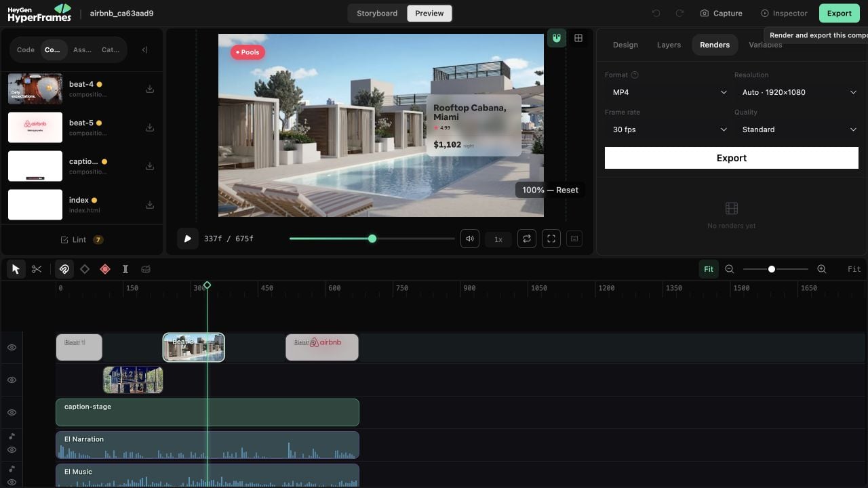Select the caption-stage clip
The width and height of the screenshot is (868, 488).
coord(208,413)
